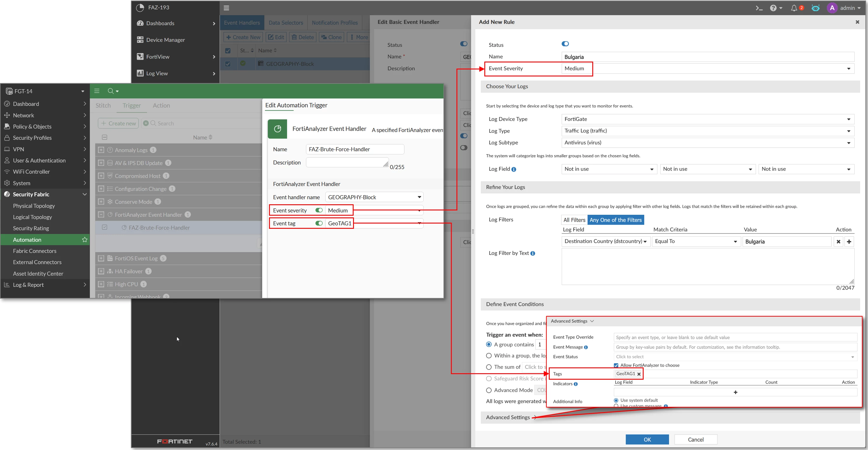The height and width of the screenshot is (450, 868).
Task: Favorite the Automation menu star
Action: (x=85, y=240)
